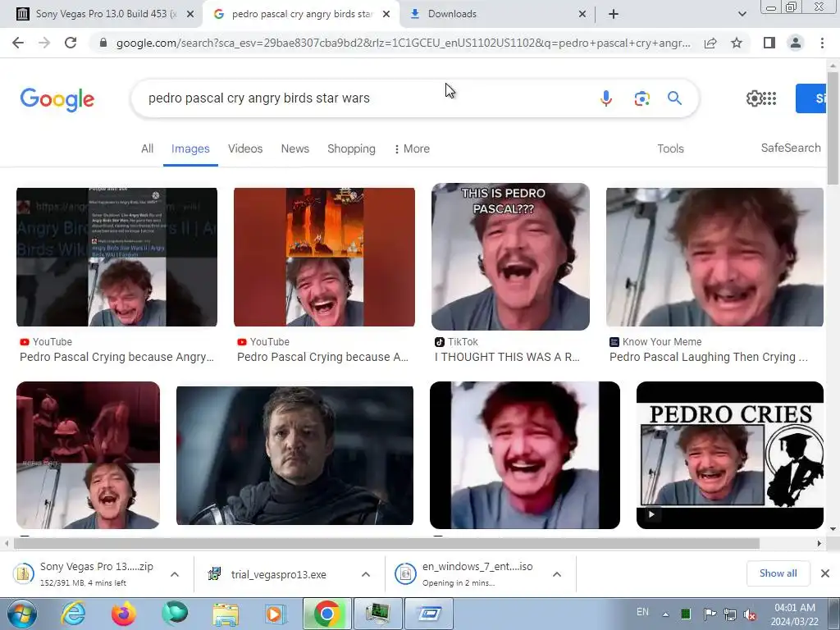The height and width of the screenshot is (630, 840).
Task: Click the horizontal scrollbar
Action: pos(386,543)
